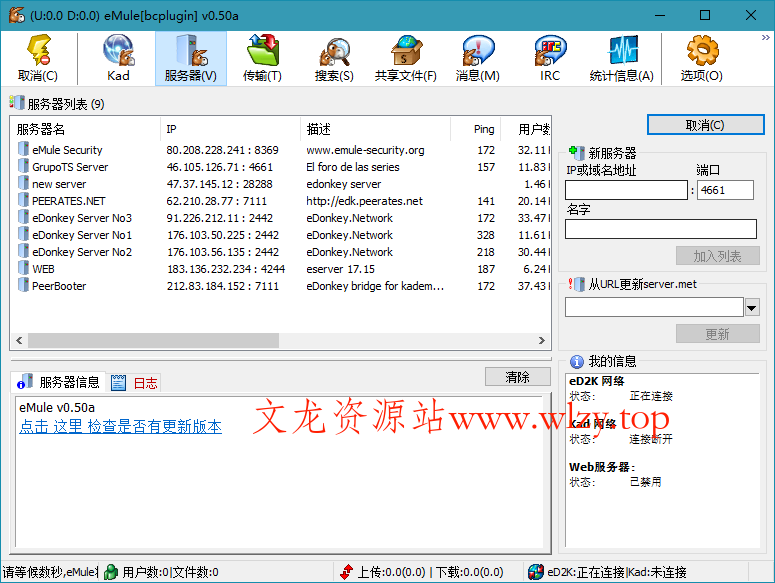The height and width of the screenshot is (583, 775).
Task: Select PeerBooter server icon
Action: pyautogui.click(x=23, y=285)
